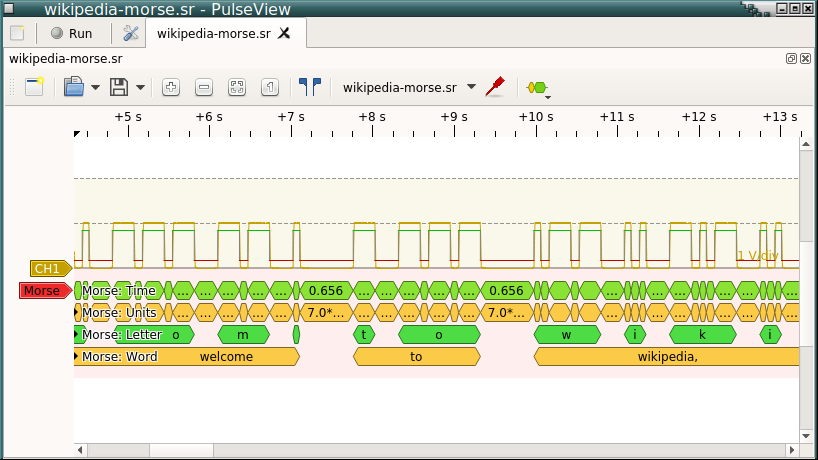Expand the Morse: Word row triangle
The image size is (818, 460).
tap(76, 356)
